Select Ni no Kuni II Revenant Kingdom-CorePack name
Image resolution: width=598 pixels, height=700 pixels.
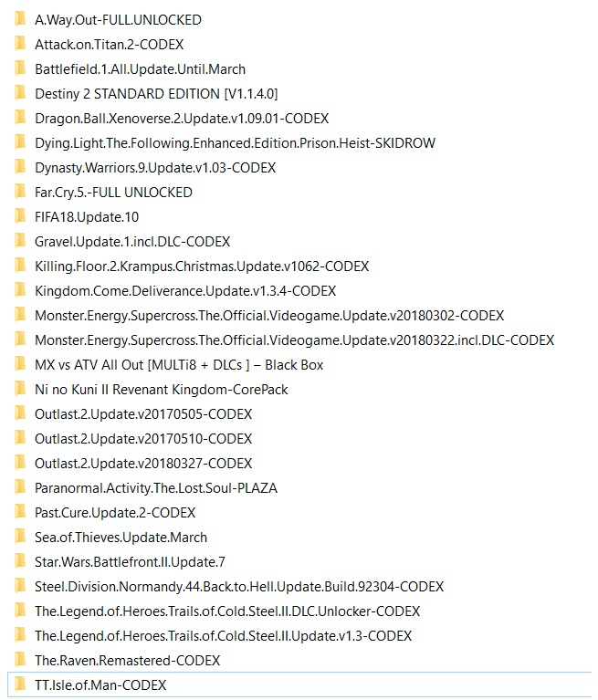(162, 390)
